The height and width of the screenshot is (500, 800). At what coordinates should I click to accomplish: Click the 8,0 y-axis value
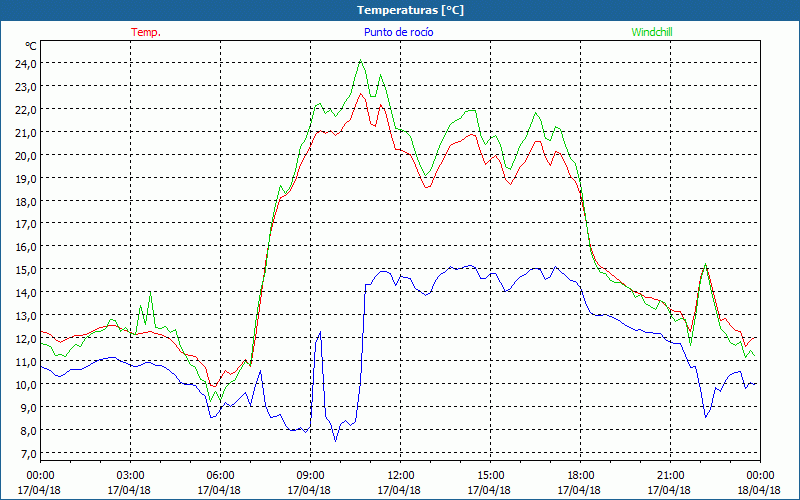[28, 431]
